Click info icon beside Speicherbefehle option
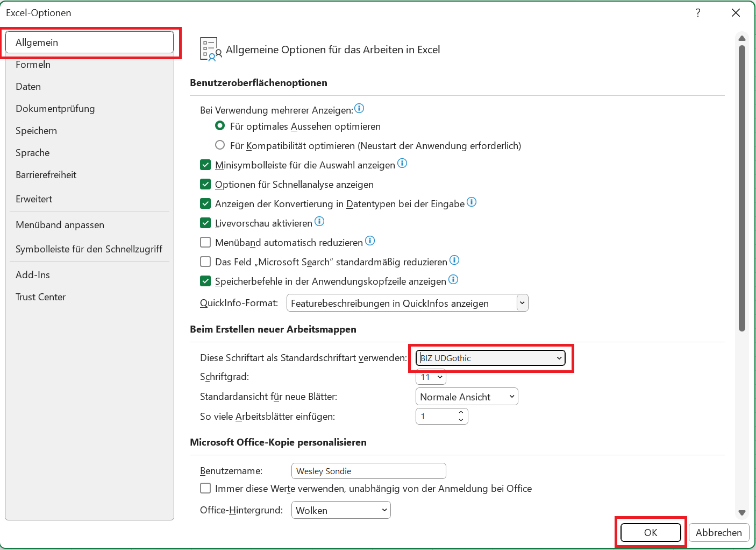 (x=453, y=279)
